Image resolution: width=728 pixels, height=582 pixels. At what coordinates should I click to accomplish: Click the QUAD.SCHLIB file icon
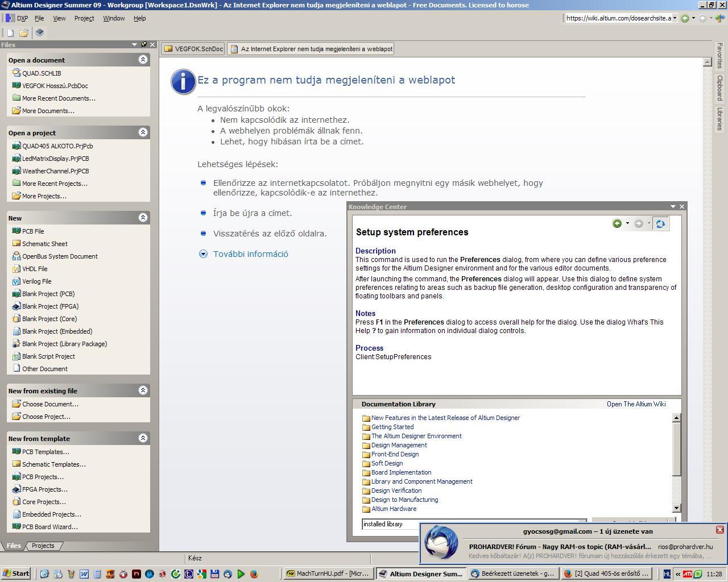16,73
